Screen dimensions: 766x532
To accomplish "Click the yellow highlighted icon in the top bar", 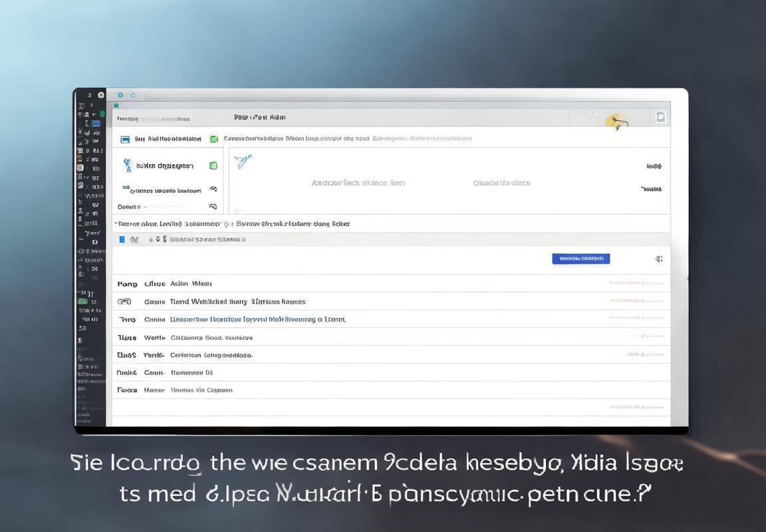I will (x=615, y=120).
